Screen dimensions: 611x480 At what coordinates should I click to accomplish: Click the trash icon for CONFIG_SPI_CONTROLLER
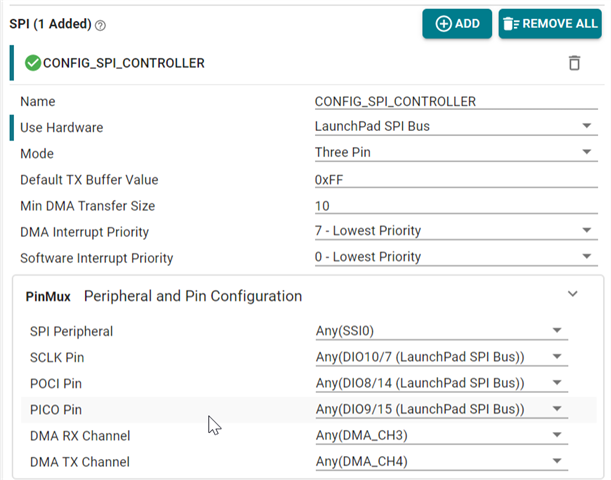pyautogui.click(x=574, y=63)
